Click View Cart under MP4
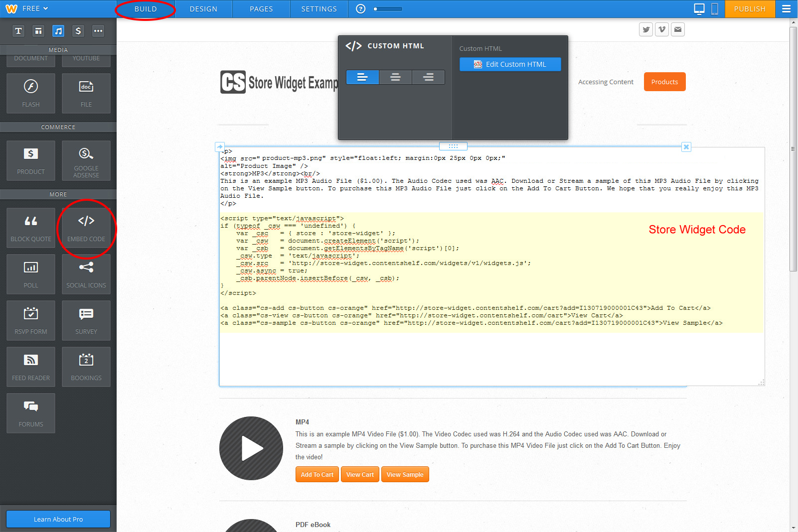 click(x=360, y=474)
